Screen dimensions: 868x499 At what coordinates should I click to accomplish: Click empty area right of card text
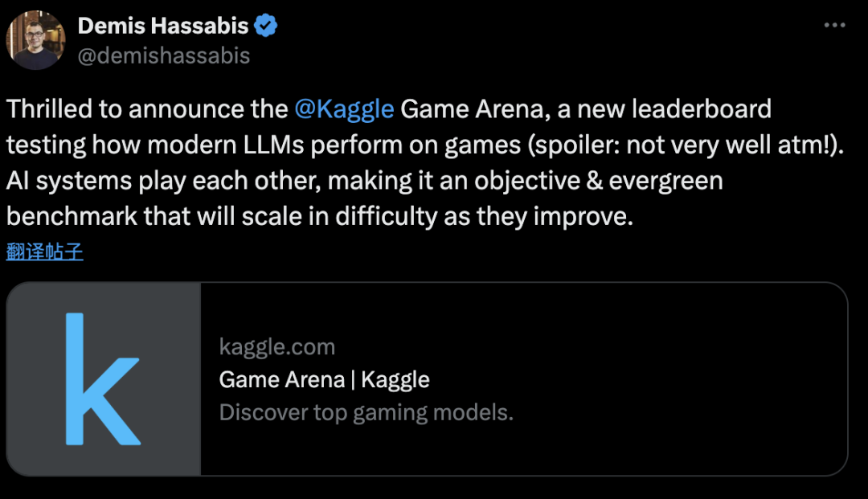[683, 379]
